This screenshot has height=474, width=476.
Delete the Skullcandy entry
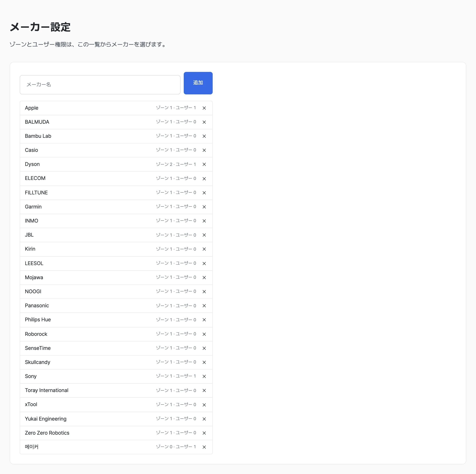[204, 362]
